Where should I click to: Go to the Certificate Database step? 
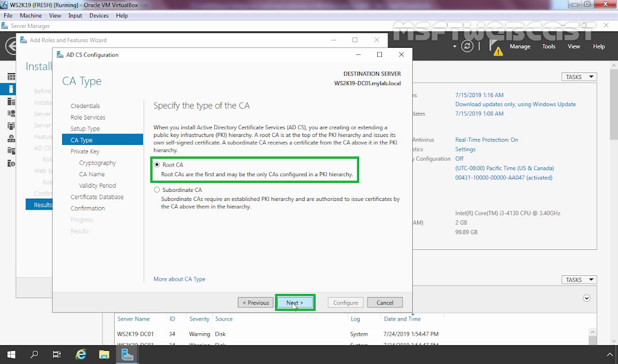[x=97, y=197]
